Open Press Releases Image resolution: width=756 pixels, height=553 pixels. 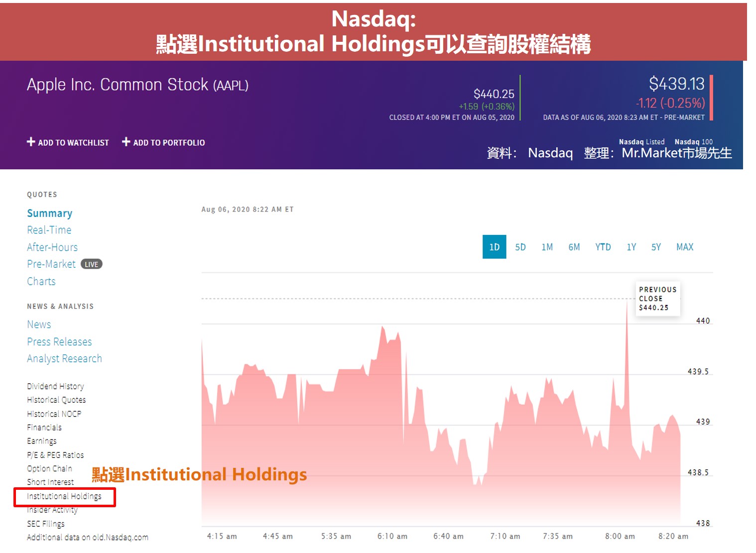(59, 342)
